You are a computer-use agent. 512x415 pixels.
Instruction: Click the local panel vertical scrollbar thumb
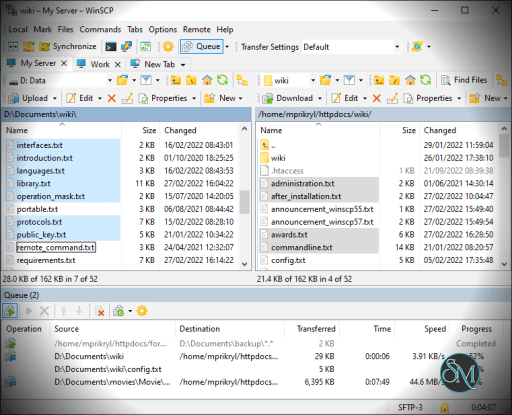244,202
